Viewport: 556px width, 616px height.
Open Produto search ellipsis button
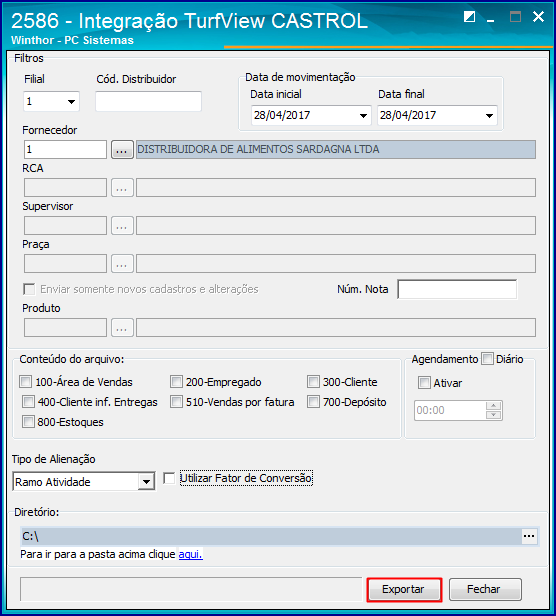pyautogui.click(x=122, y=328)
